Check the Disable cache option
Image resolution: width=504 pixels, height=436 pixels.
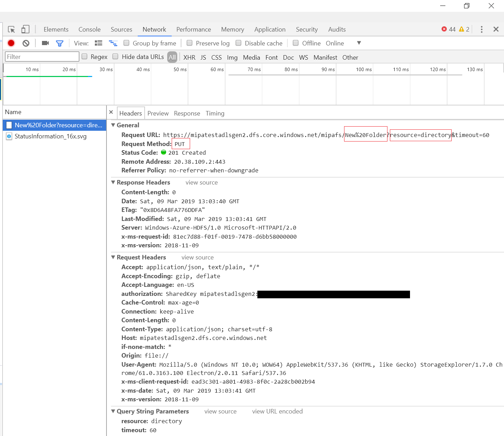click(x=239, y=43)
